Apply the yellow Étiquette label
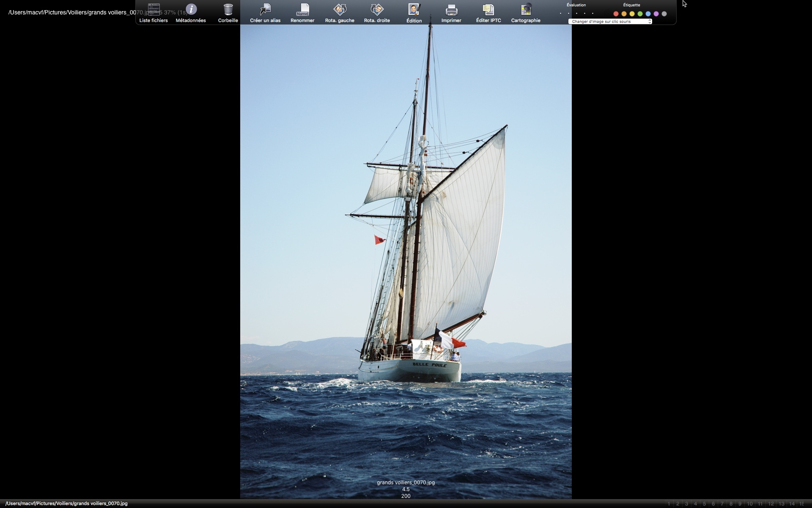Screen dimensions: 812x508 pyautogui.click(x=632, y=14)
